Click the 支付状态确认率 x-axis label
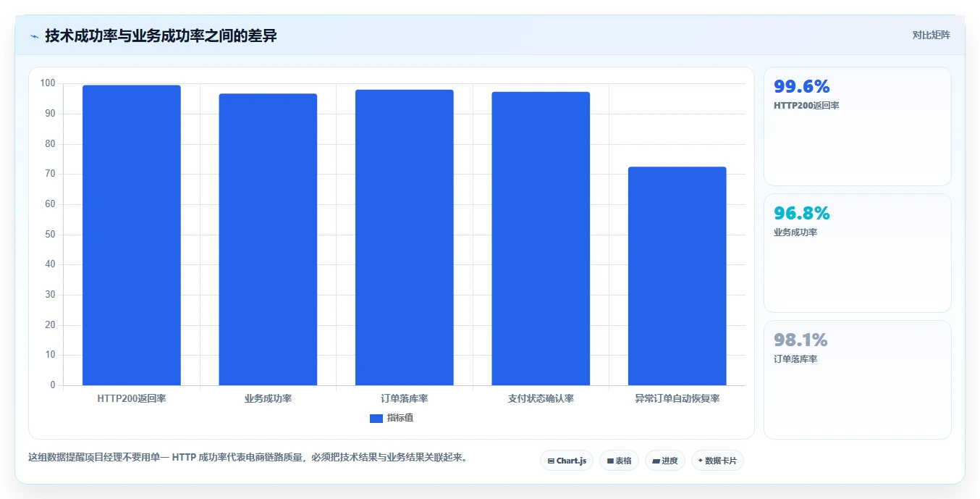Screen dimensions: 980x499 [541, 398]
